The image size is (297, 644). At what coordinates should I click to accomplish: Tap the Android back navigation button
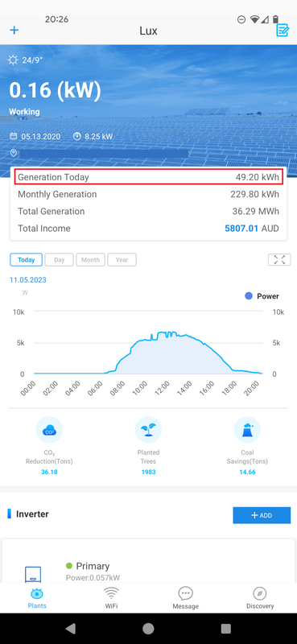pyautogui.click(x=71, y=629)
